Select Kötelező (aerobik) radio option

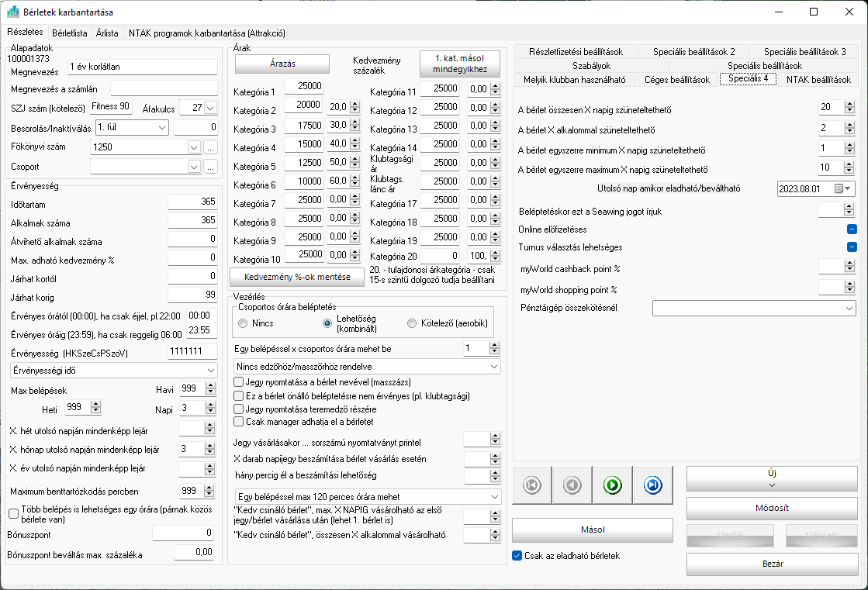click(x=411, y=323)
